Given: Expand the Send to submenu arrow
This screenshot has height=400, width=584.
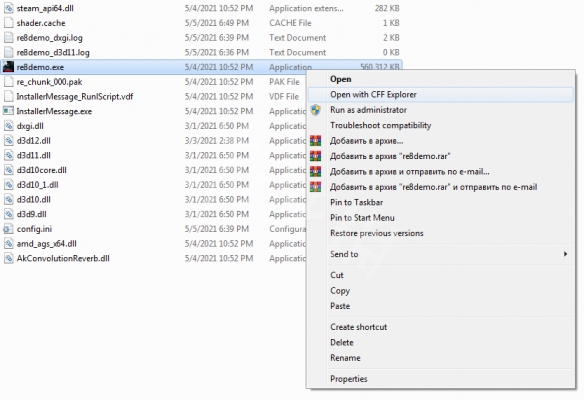Looking at the screenshot, I should click(x=565, y=254).
